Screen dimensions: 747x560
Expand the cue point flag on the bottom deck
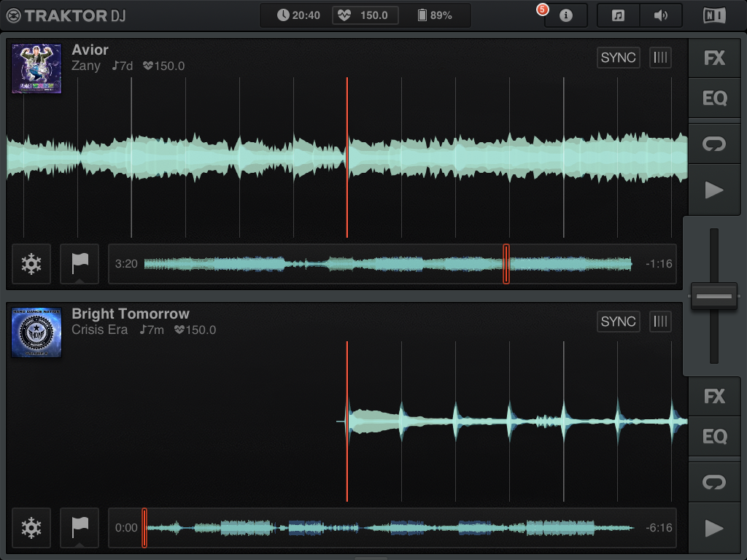tap(80, 527)
